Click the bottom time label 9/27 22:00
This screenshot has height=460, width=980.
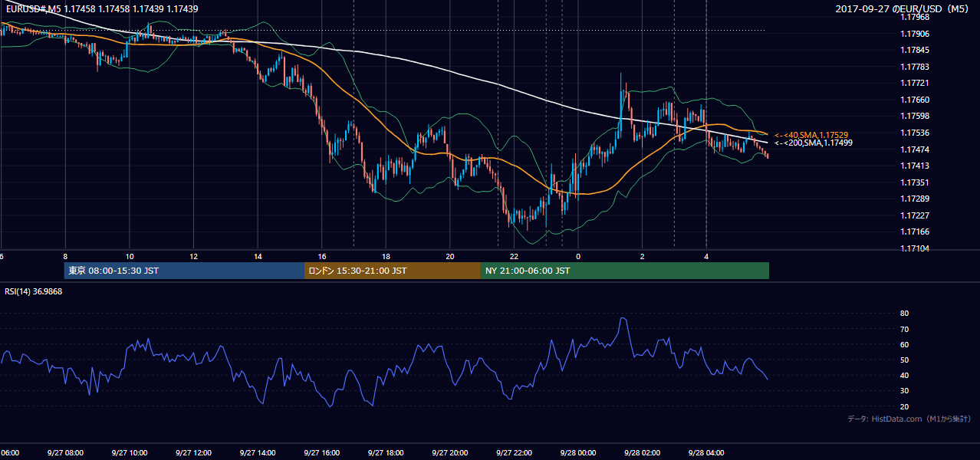pos(514,452)
